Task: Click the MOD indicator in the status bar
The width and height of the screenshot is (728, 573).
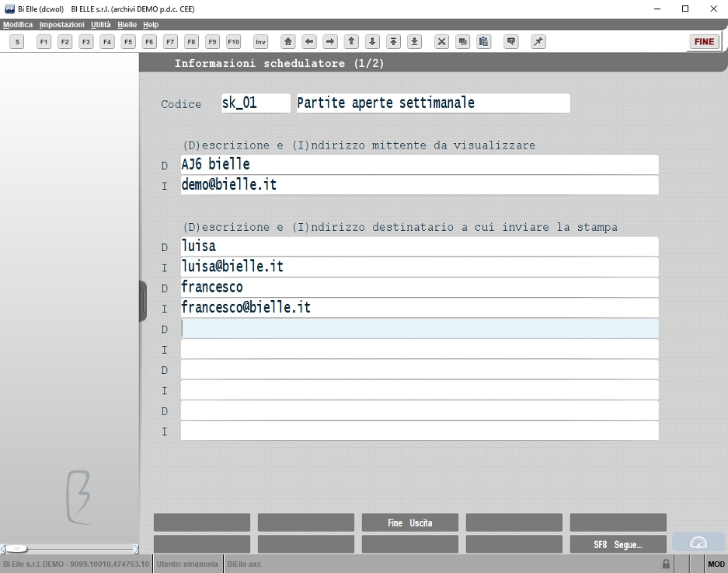Action: click(716, 564)
